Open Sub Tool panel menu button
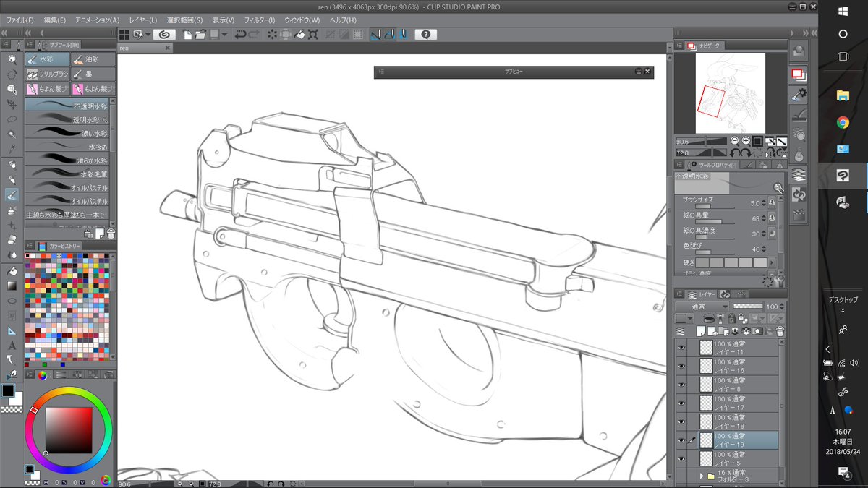This screenshot has height=488, width=868. pyautogui.click(x=30, y=46)
